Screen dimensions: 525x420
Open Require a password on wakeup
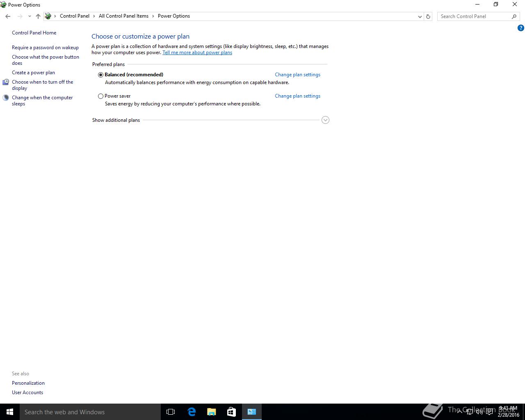[x=45, y=48]
